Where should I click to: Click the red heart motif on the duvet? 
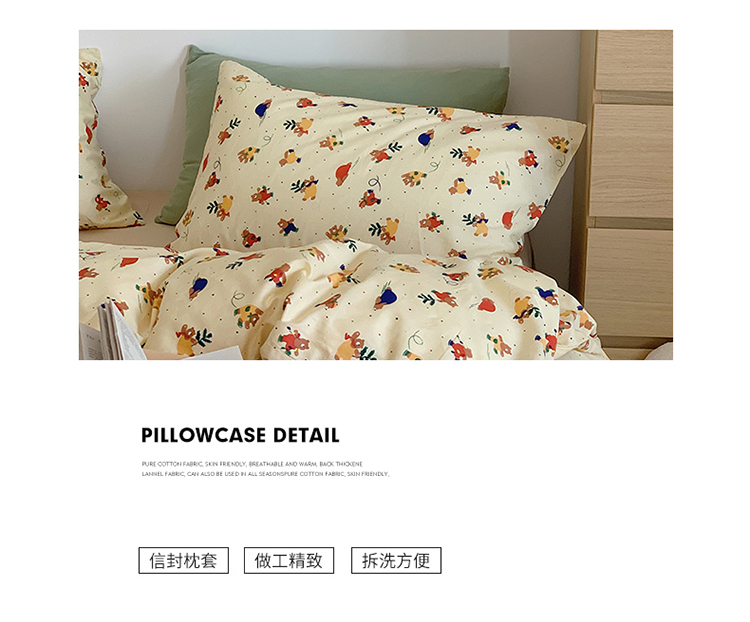click(487, 305)
